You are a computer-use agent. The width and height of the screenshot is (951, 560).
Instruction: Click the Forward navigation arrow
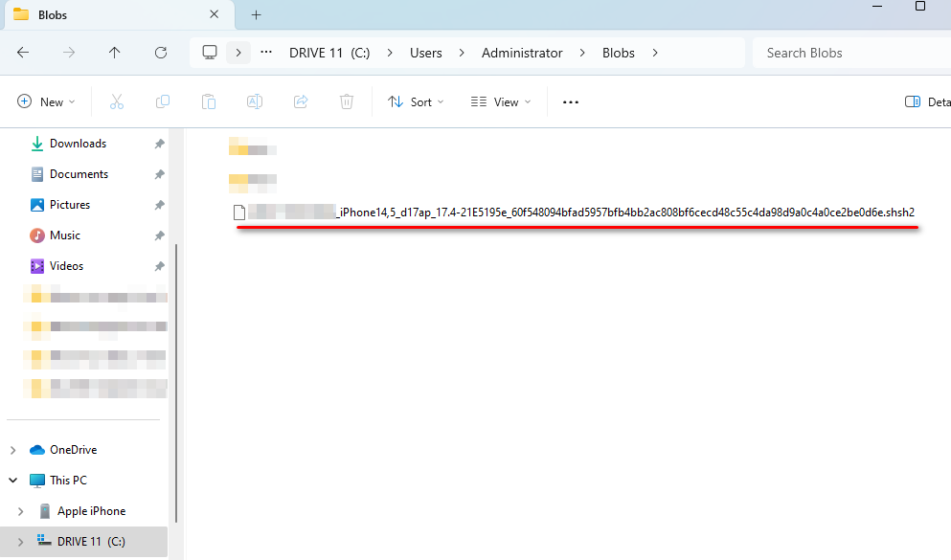(69, 53)
